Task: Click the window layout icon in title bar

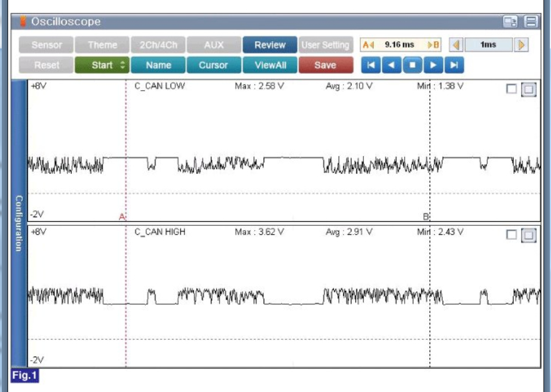Action: point(510,22)
